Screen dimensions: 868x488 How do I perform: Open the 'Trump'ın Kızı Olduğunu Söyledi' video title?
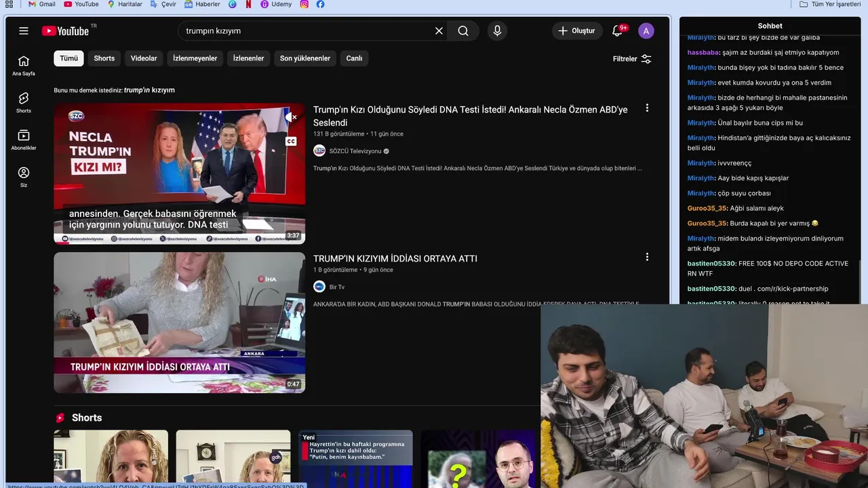coord(471,116)
